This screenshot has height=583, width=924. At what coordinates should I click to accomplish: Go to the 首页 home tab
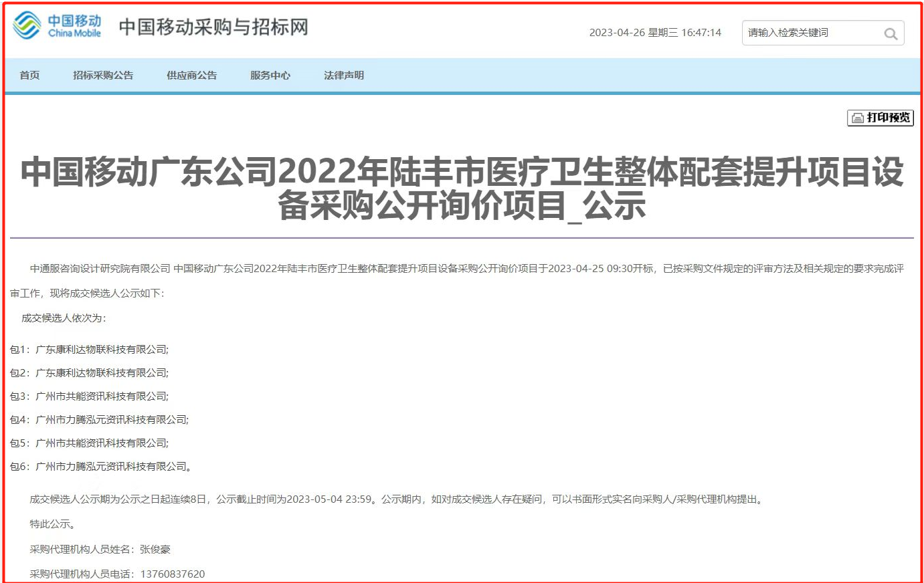pyautogui.click(x=29, y=76)
